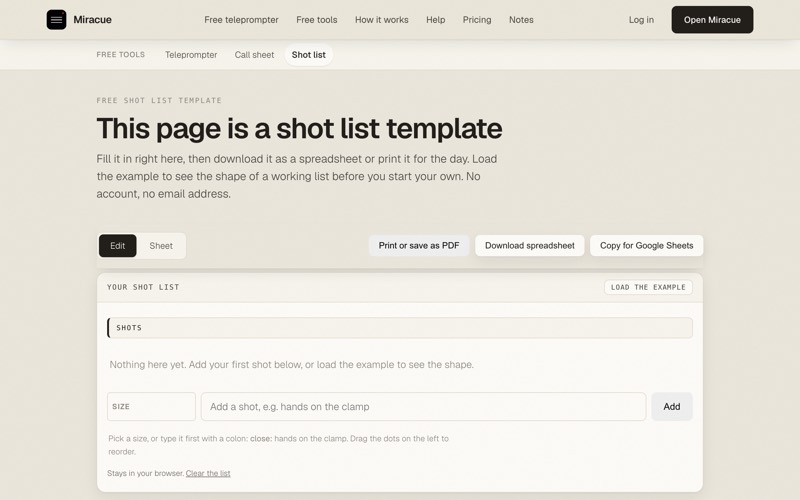Select the Edit view toggle
The height and width of the screenshot is (500, 800).
[117, 246]
